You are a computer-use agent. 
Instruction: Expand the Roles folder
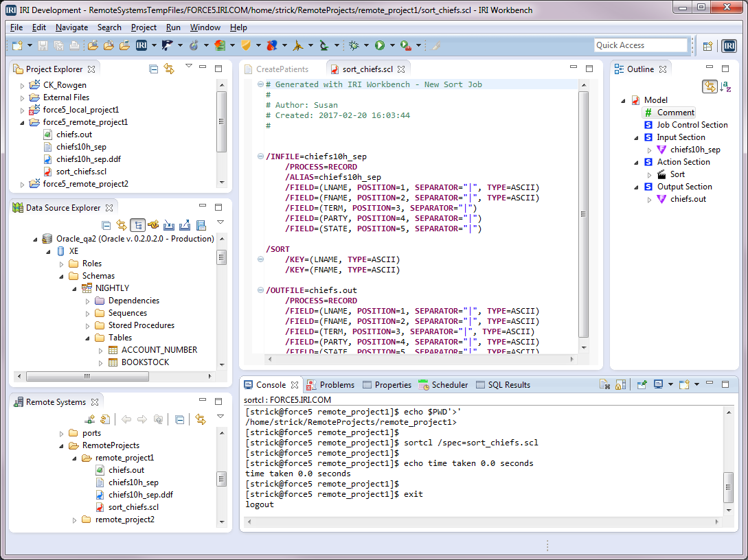(61, 264)
